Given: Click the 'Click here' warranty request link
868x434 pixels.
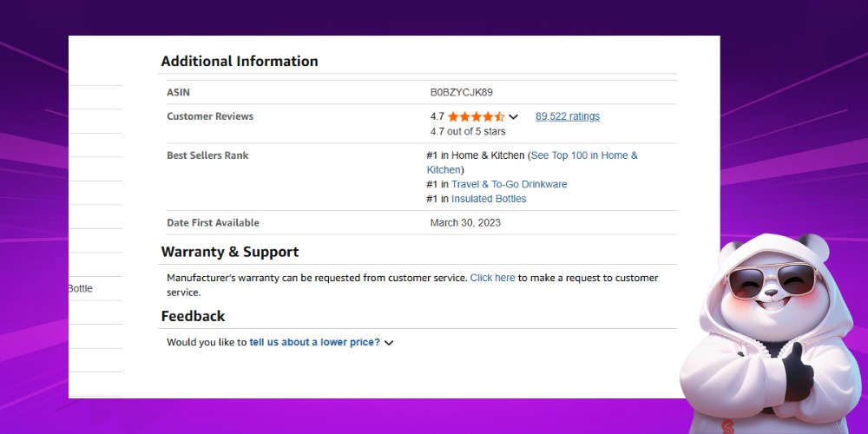Looking at the screenshot, I should 492,278.
